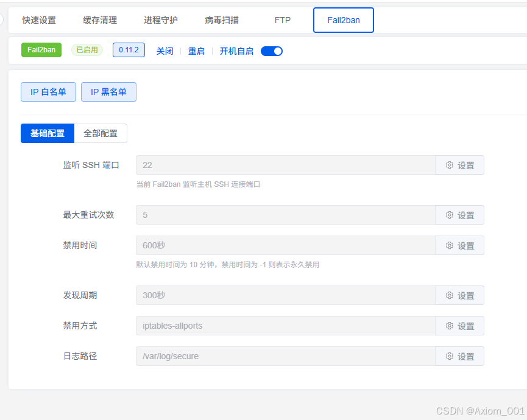This screenshot has width=527, height=420.
Task: Click 关闭 to stop Fail2ban
Action: pyautogui.click(x=164, y=51)
